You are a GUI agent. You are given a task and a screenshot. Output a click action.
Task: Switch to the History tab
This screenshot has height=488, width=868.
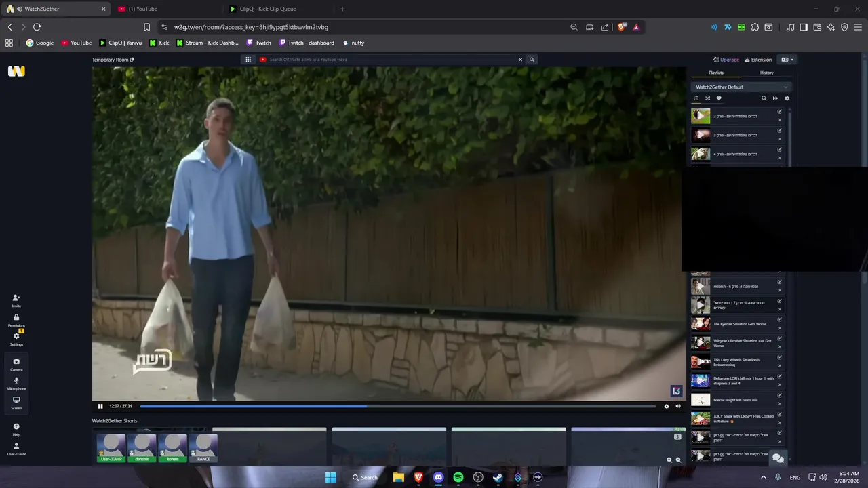767,73
